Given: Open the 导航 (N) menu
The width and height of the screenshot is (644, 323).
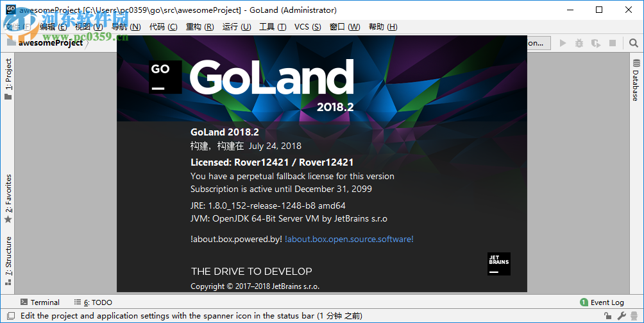Looking at the screenshot, I should tap(126, 27).
